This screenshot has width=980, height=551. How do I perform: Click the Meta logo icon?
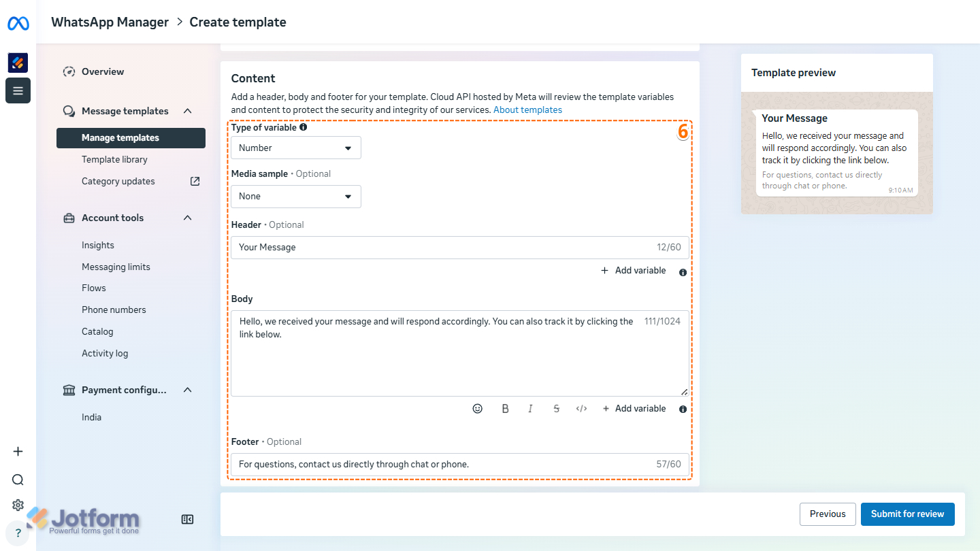[18, 24]
